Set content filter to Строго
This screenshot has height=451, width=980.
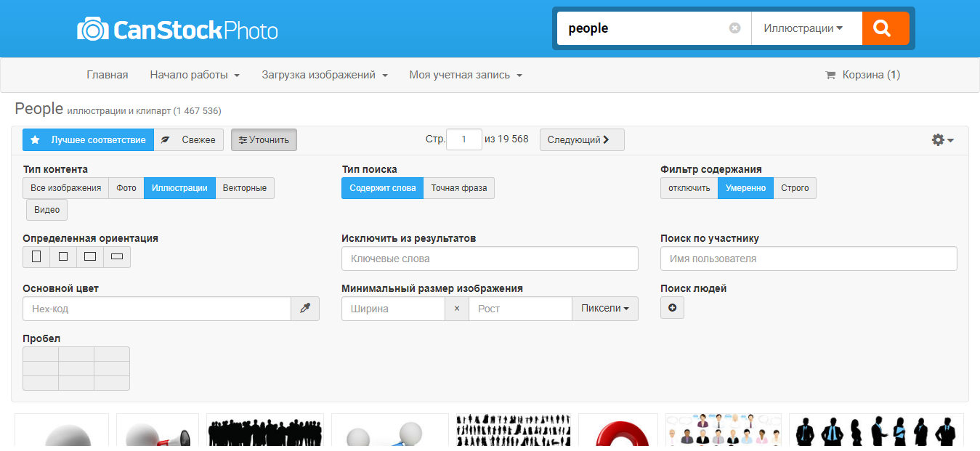pyautogui.click(x=795, y=188)
